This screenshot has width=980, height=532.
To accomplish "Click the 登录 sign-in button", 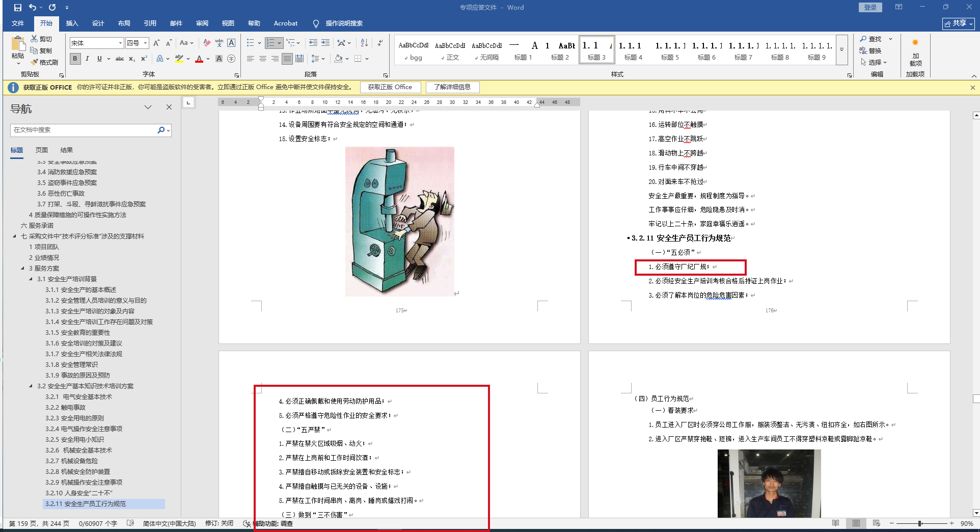I will coord(870,7).
